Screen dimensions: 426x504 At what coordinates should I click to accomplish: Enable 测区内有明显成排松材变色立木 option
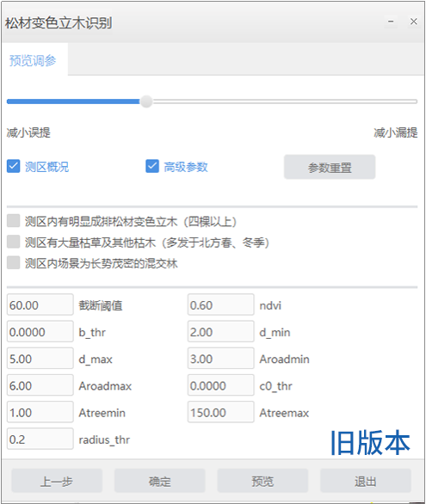pos(14,221)
